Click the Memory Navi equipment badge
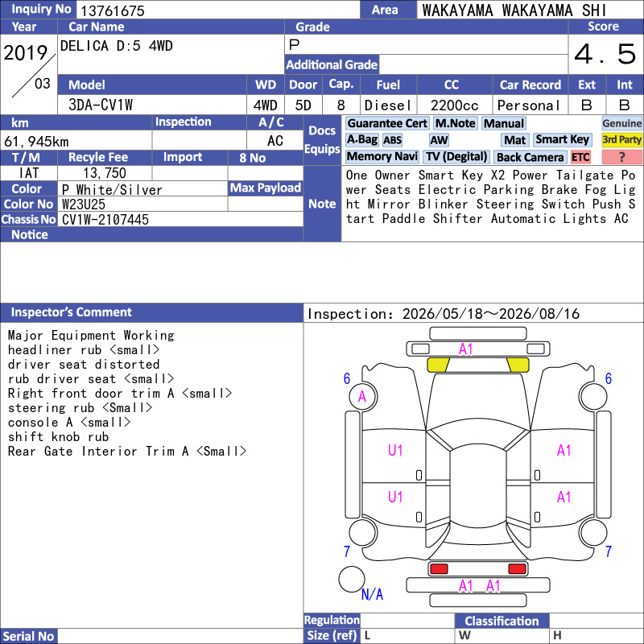Image resolution: width=644 pixels, height=644 pixels. 382,157
